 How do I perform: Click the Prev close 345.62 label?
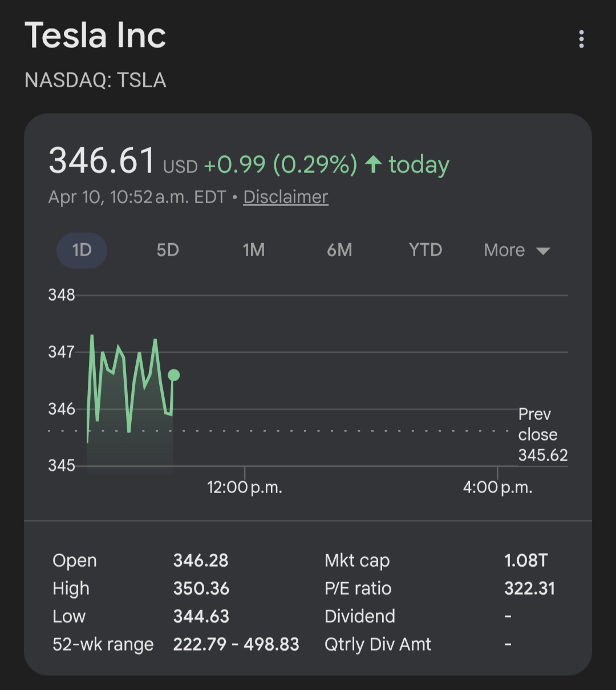point(542,434)
